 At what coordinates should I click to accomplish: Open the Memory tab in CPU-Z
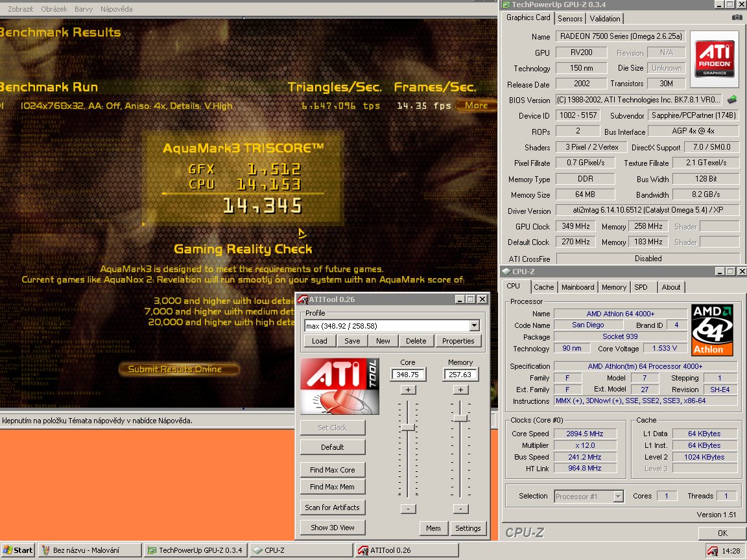(613, 287)
